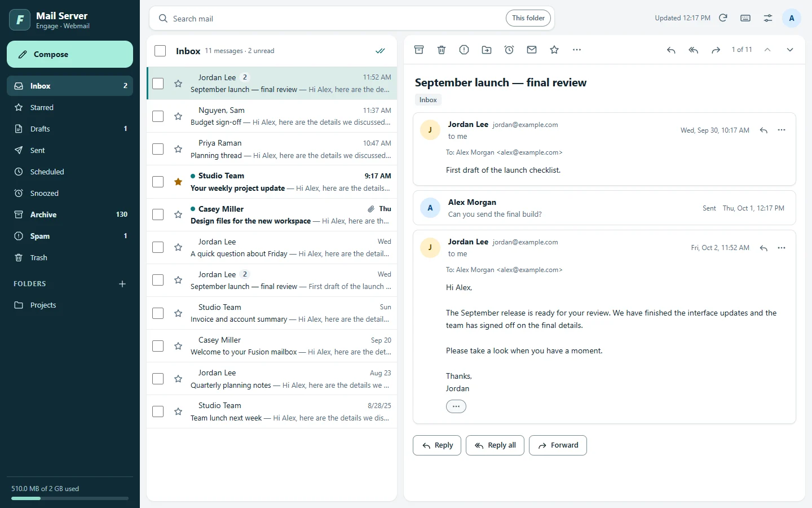The image size is (812, 508).
Task: Click the Forward button below message
Action: (558, 445)
